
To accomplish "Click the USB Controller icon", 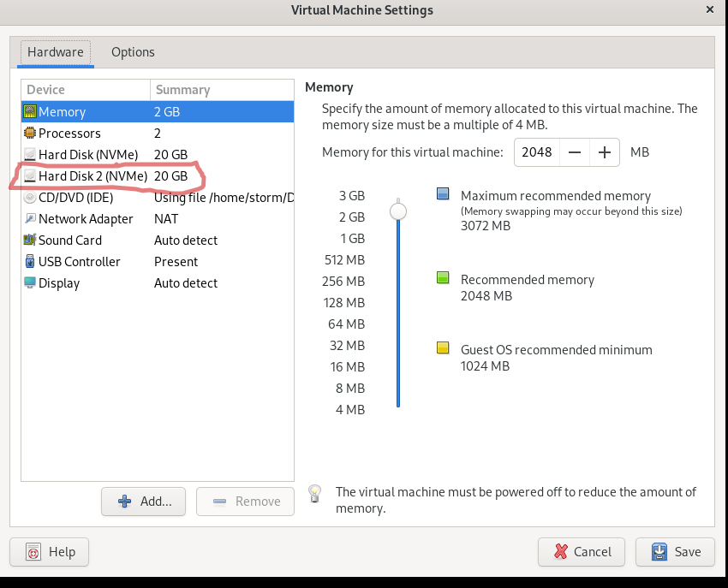I will coord(30,262).
